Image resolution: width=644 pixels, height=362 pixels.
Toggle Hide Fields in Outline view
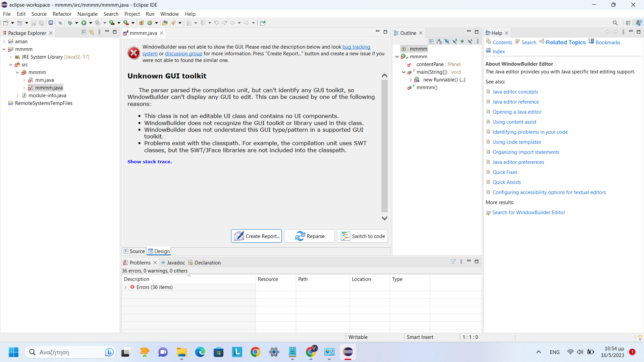(x=447, y=42)
